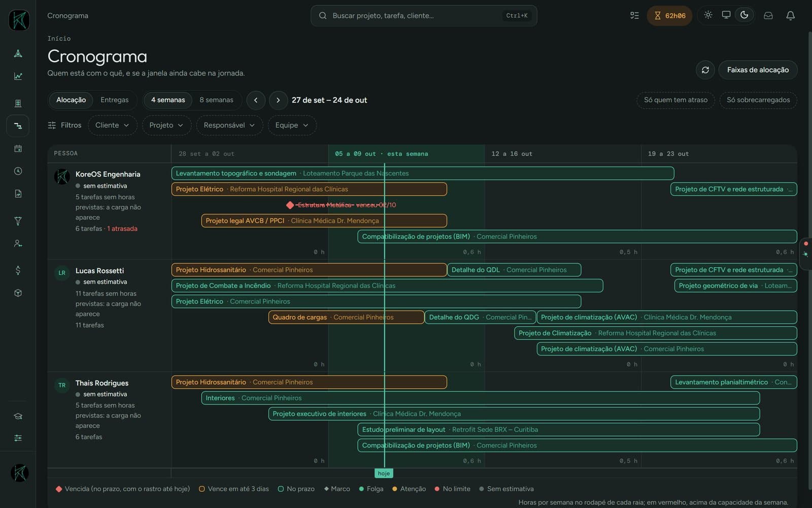
Task: Open the funnel icon in sidebar
Action: point(18,221)
